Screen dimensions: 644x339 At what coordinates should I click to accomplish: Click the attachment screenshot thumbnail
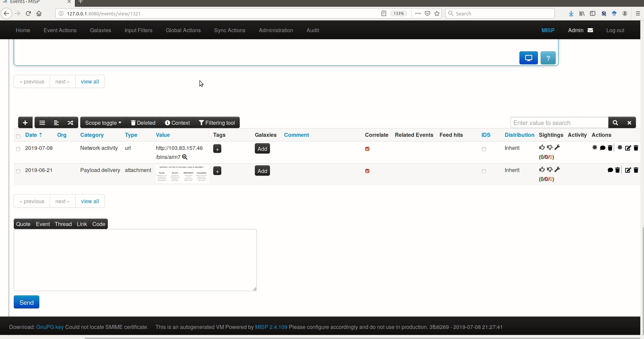[x=182, y=174]
